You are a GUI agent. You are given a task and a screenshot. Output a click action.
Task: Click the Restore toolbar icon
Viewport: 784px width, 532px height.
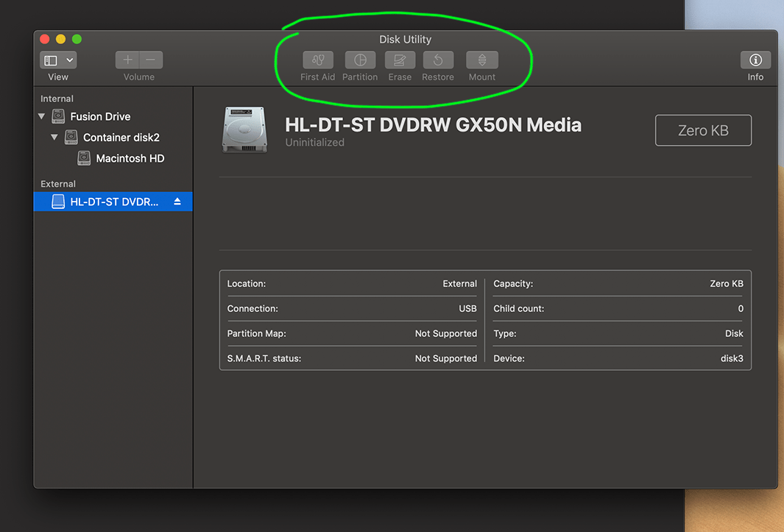tap(438, 60)
